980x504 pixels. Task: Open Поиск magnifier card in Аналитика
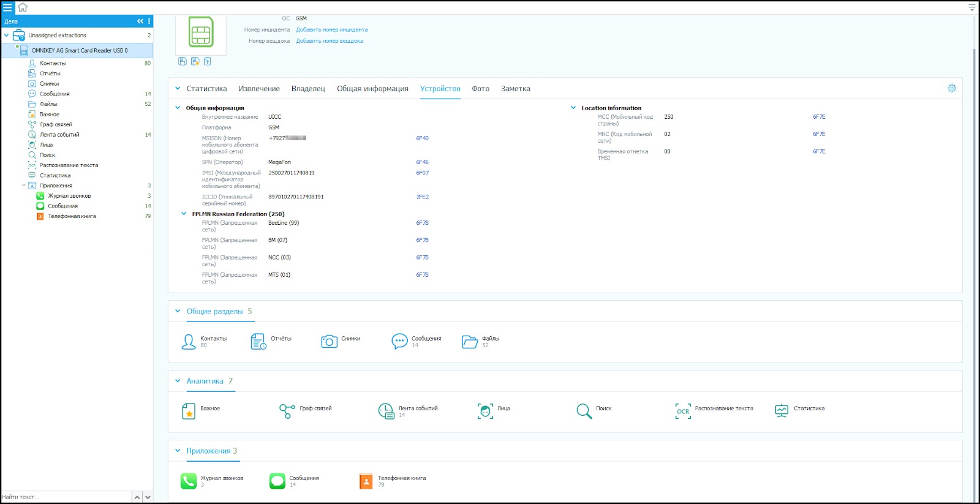tap(594, 411)
